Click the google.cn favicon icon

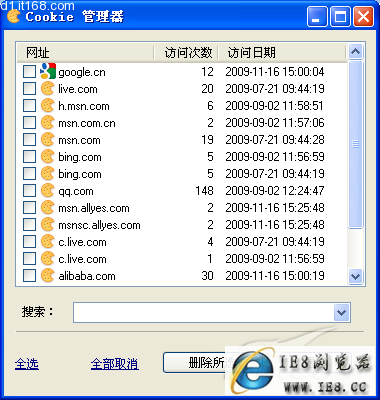48,71
